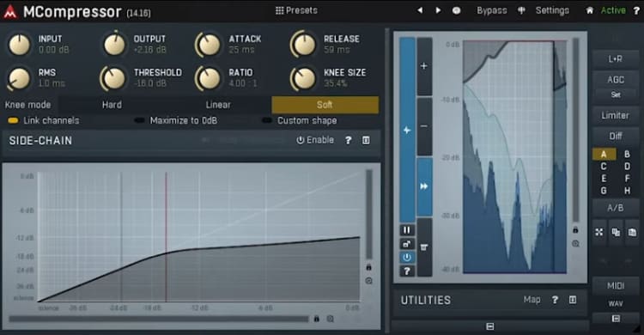Click the Active status label

click(613, 10)
